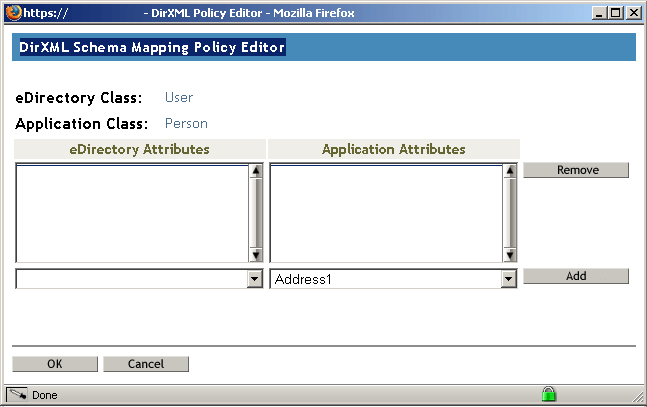Click the Application Attributes column header

[394, 149]
